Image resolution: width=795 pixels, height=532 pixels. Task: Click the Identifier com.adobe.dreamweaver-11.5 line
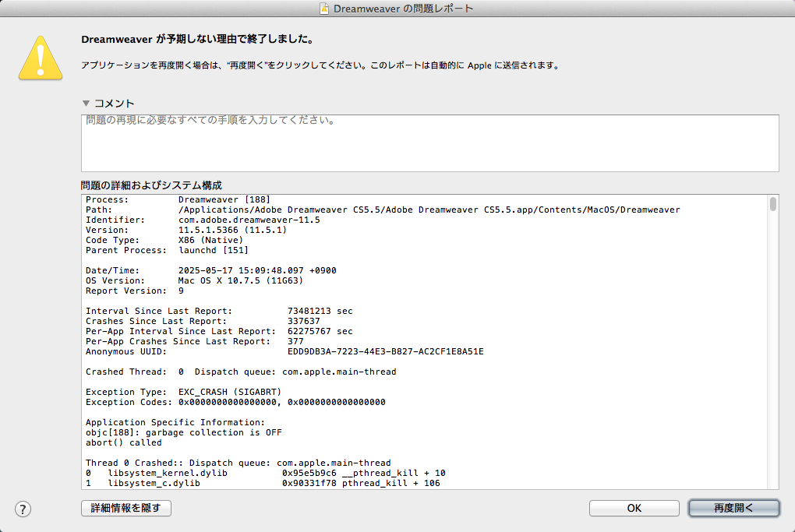pos(203,220)
